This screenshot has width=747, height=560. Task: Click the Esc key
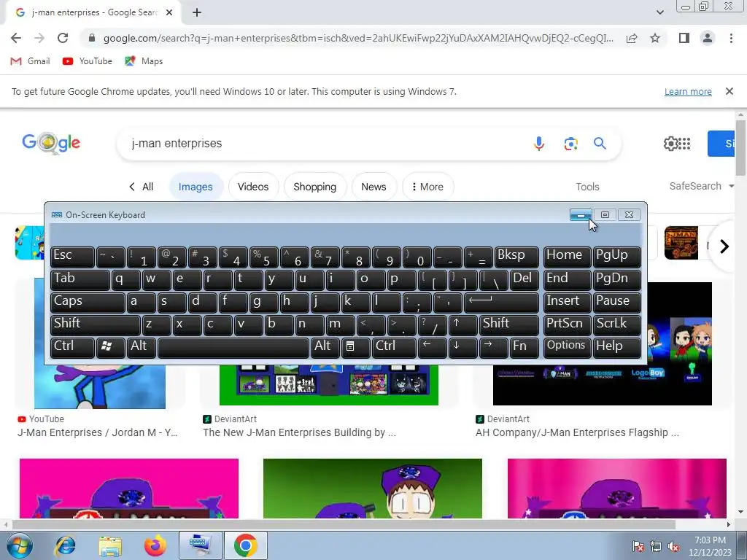click(x=72, y=257)
